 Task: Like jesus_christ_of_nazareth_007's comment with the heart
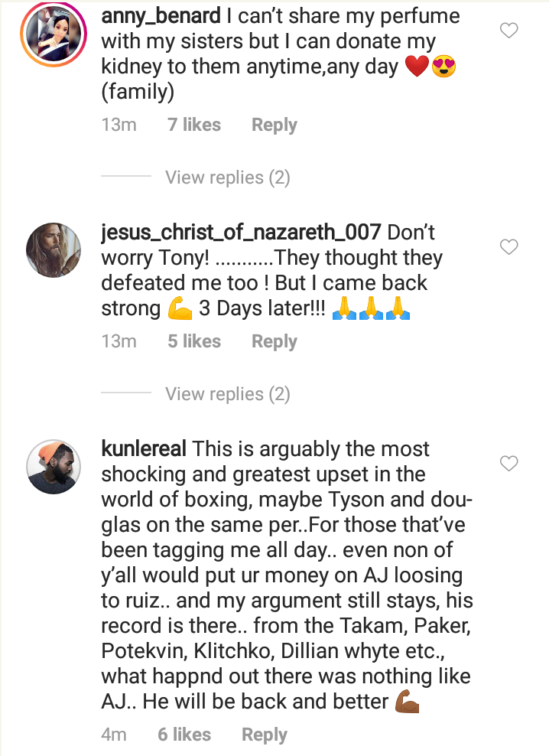508,247
